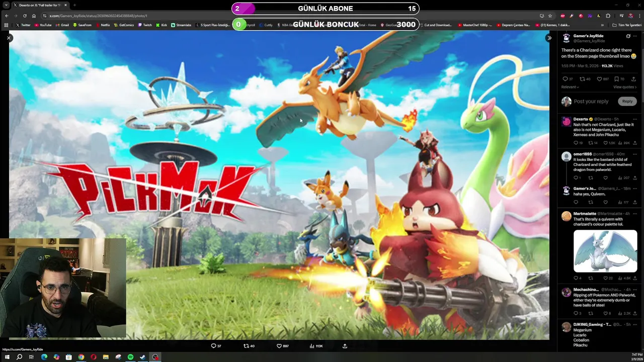Repost Dexerto's reply showing 14
Screen dimensions: 644x362
point(594,143)
